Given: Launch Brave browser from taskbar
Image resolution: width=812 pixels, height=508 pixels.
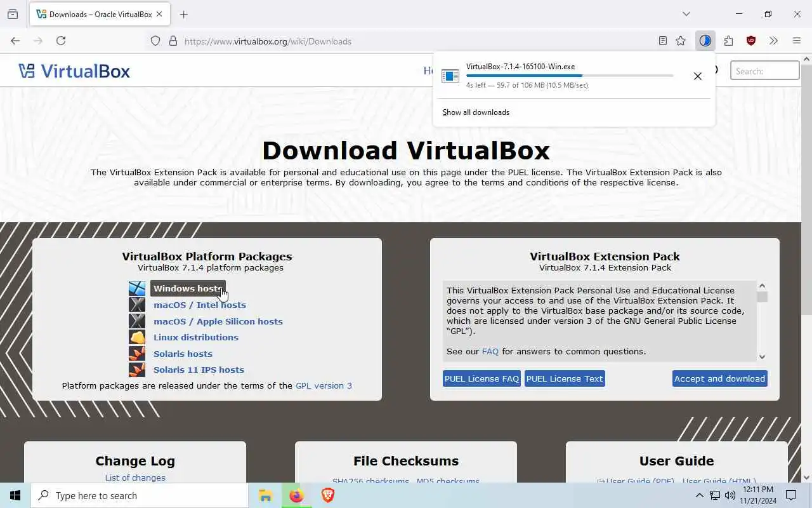Looking at the screenshot, I should coord(327,495).
